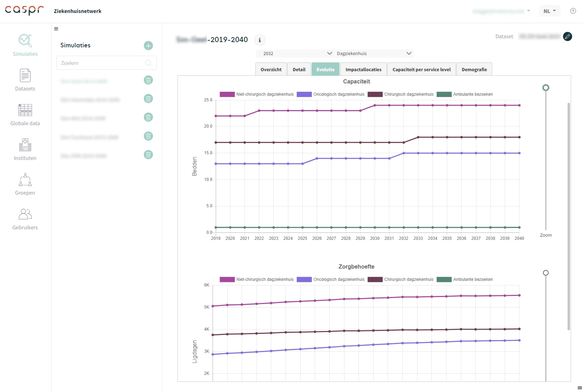Open the Gebruikers sidebar section
The width and height of the screenshot is (583, 392).
click(x=25, y=219)
